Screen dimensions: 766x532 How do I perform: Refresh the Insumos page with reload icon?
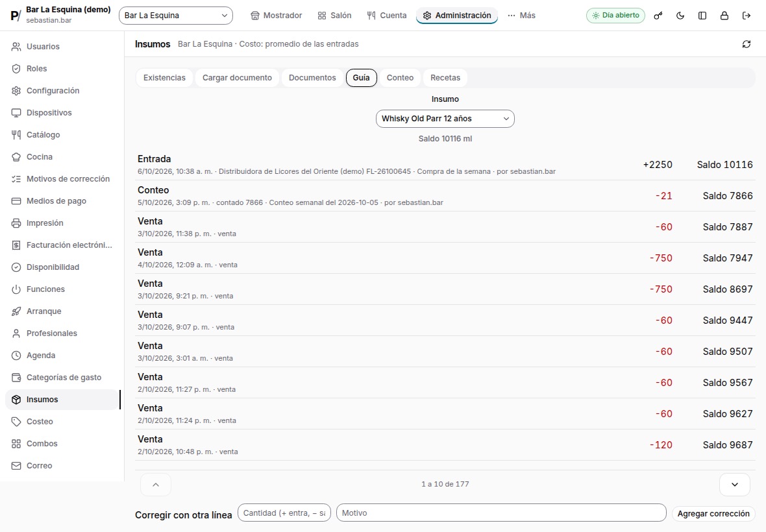[747, 44]
